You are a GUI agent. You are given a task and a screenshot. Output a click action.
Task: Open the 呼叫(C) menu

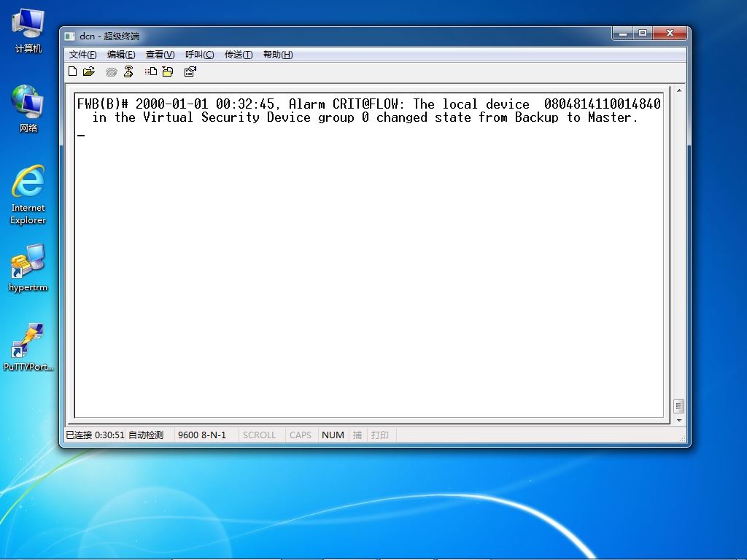click(x=200, y=54)
